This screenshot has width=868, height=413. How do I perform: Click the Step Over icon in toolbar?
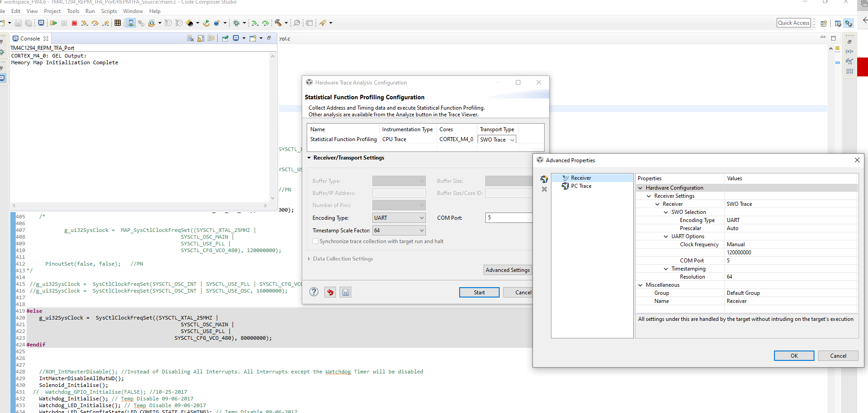pos(95,23)
